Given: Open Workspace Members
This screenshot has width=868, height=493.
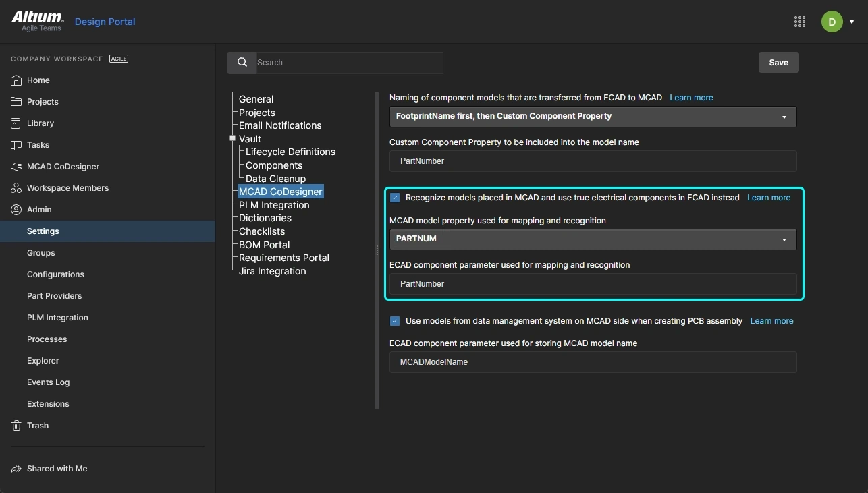Looking at the screenshot, I should (x=67, y=187).
